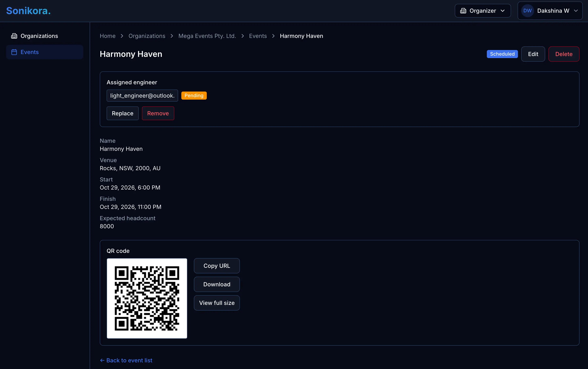Image resolution: width=588 pixels, height=369 pixels.
Task: Click the Scheduled status badge
Action: pyautogui.click(x=502, y=54)
